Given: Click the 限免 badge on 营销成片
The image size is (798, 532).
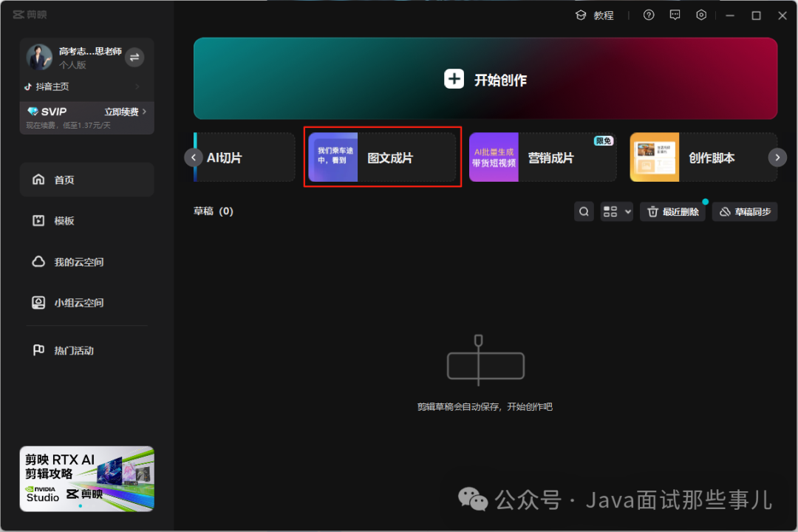Looking at the screenshot, I should coord(604,141).
